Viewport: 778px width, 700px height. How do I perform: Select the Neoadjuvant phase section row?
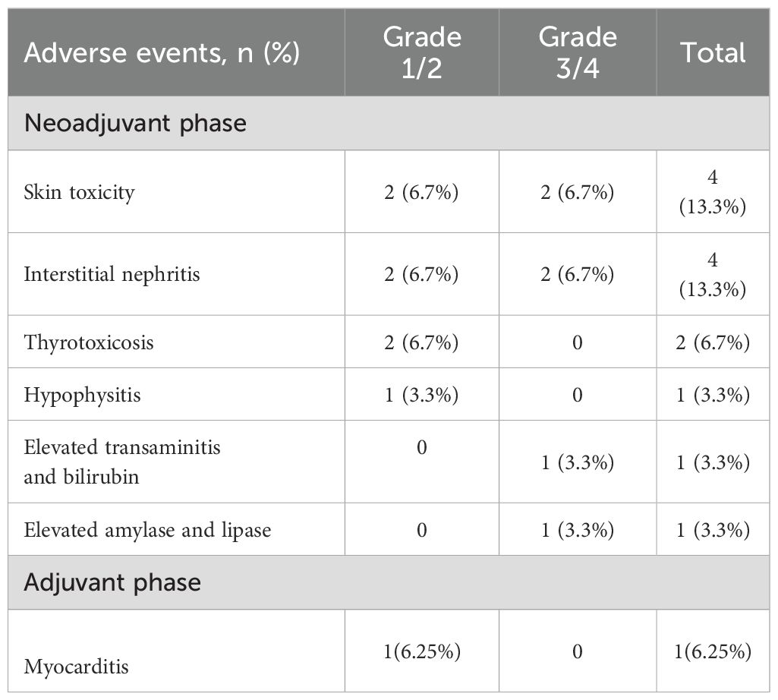[x=389, y=123]
